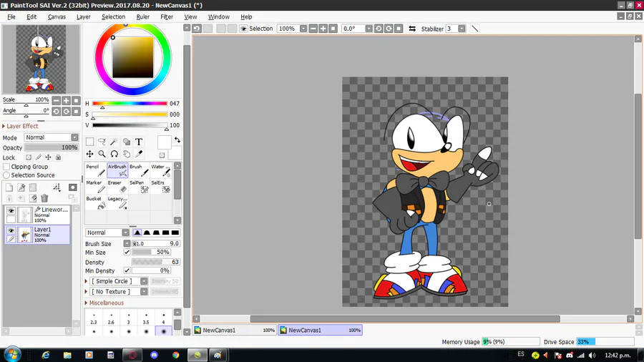Choose the Marker tool
The height and width of the screenshot is (362, 644).
96,186
